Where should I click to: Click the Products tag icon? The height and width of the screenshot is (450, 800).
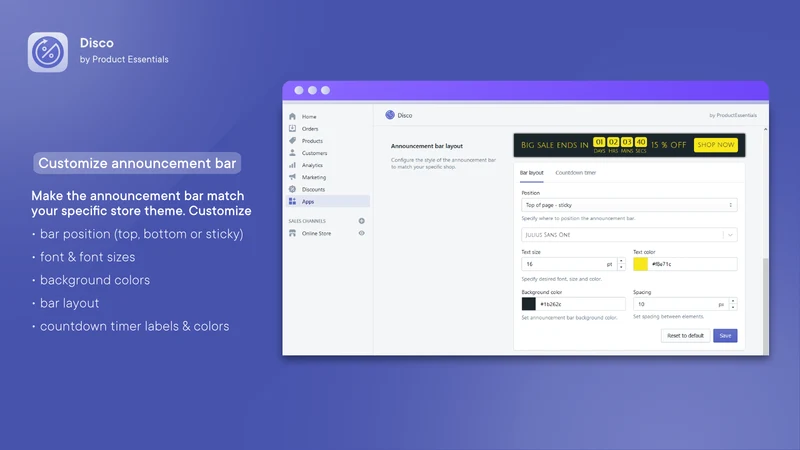[292, 141]
